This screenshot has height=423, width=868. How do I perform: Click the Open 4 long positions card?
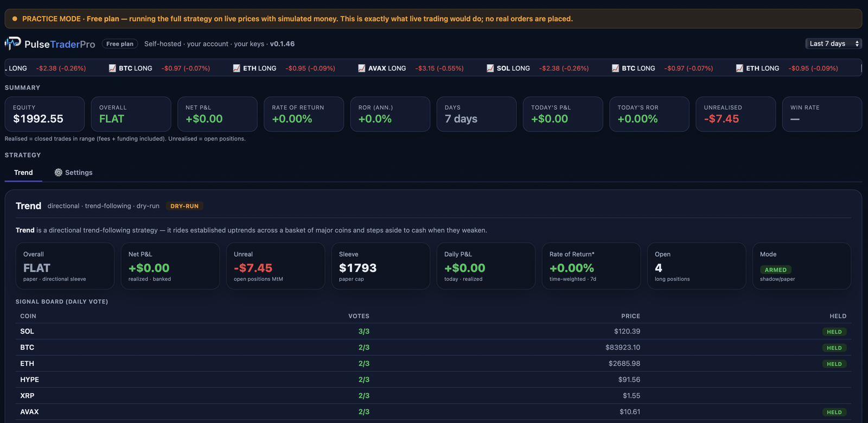[x=697, y=266]
